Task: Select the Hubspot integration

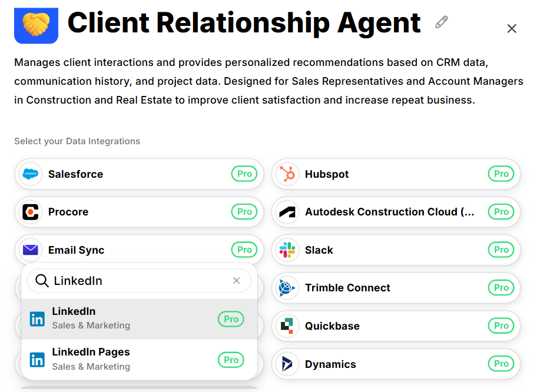Action: (396, 174)
